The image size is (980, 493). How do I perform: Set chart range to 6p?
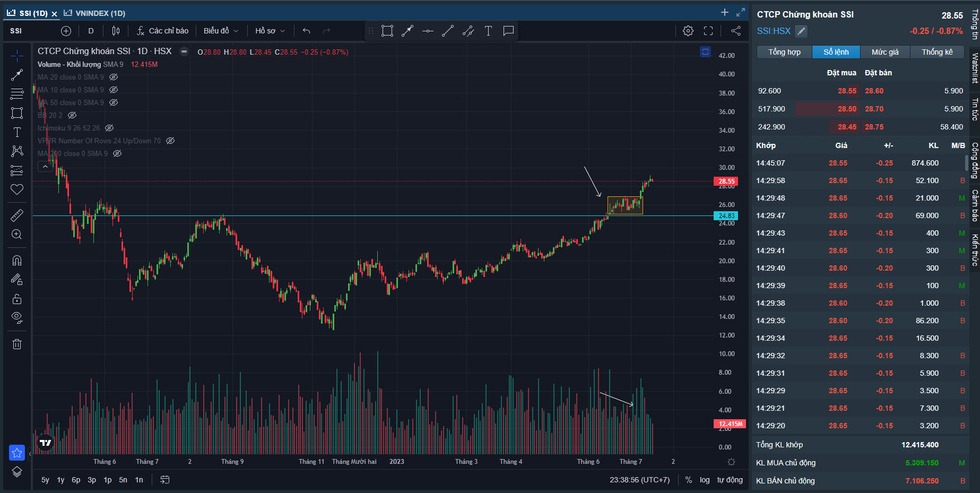[x=76, y=480]
